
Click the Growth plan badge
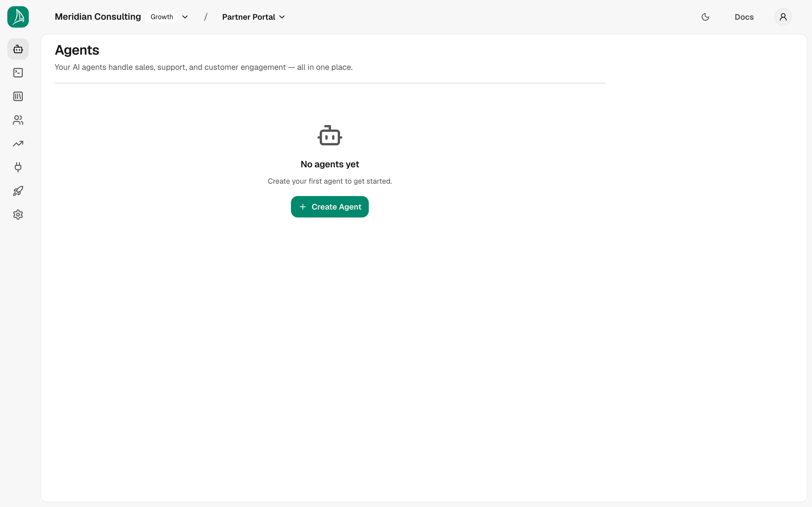[162, 17]
